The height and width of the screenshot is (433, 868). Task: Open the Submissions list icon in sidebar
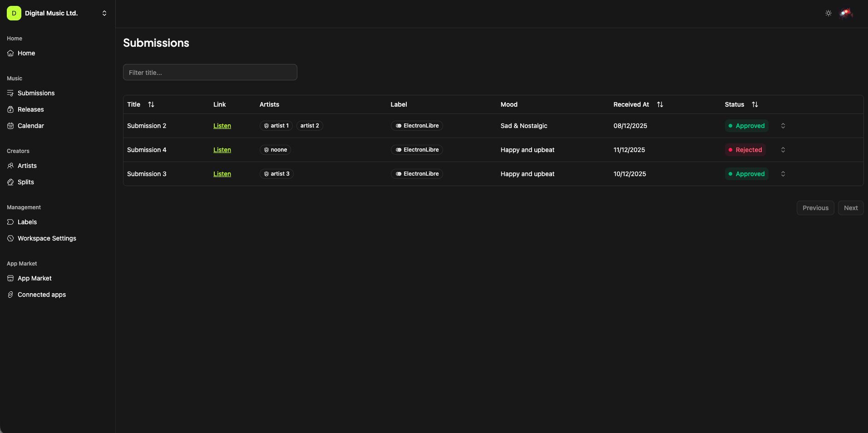pos(10,93)
